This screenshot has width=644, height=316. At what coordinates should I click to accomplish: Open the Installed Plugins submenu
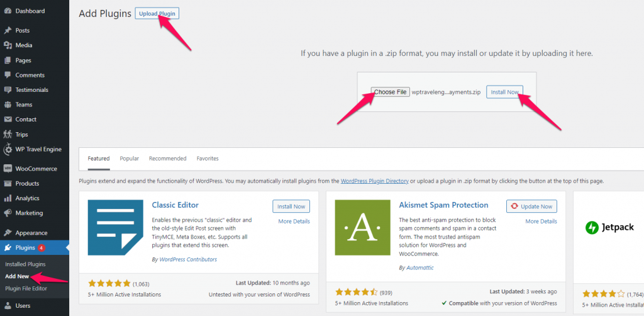pyautogui.click(x=25, y=264)
